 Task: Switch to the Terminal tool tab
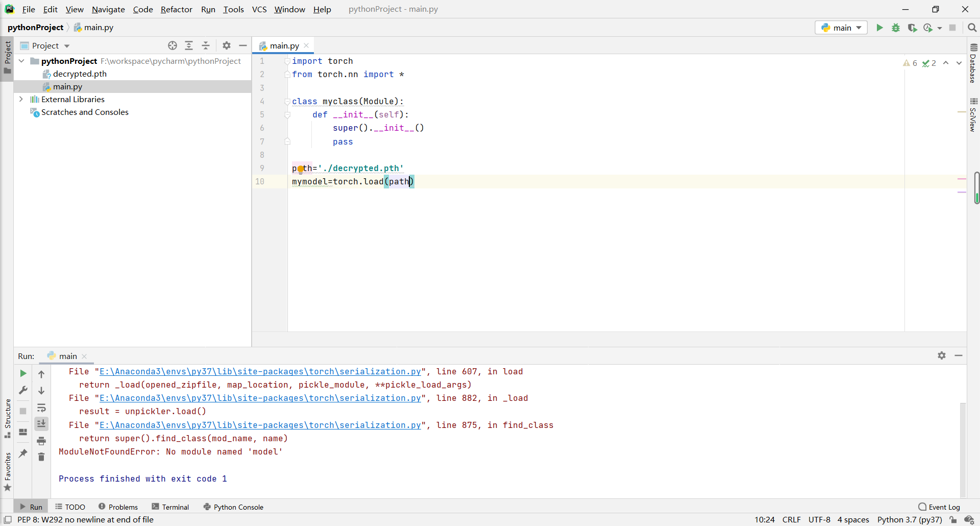coord(170,507)
